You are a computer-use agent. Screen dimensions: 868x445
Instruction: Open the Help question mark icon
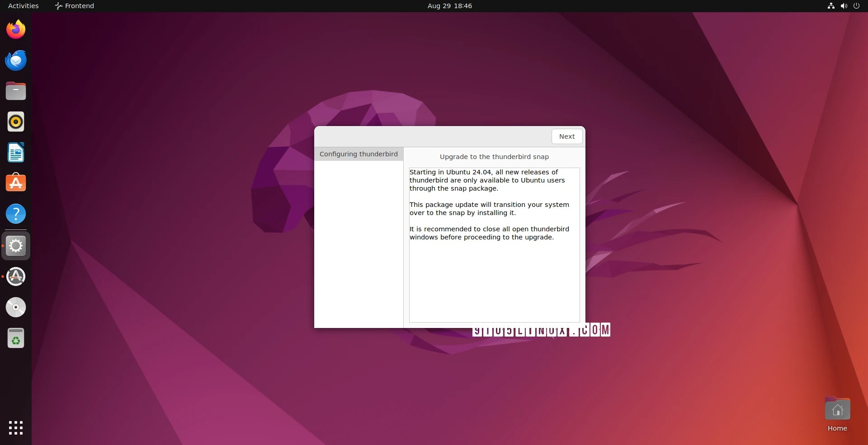(x=16, y=214)
